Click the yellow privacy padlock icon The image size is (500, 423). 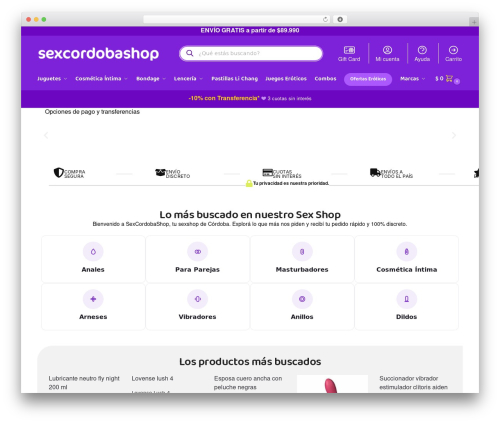pyautogui.click(x=249, y=183)
